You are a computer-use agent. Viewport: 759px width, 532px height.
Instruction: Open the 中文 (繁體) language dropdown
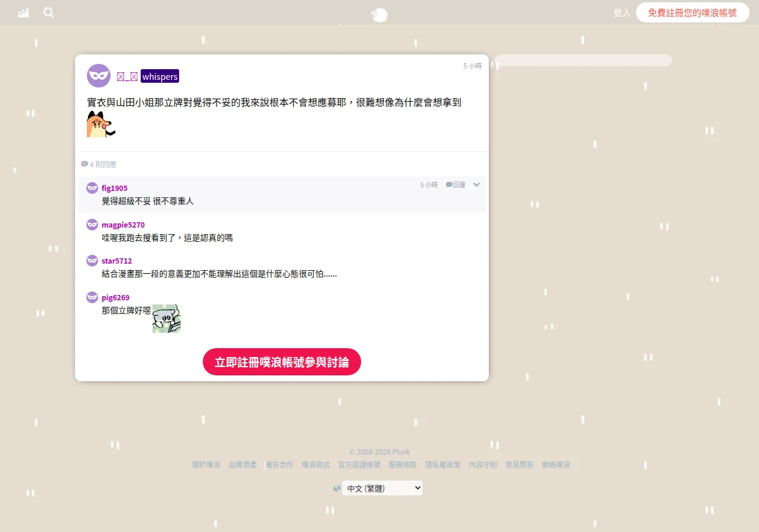382,488
